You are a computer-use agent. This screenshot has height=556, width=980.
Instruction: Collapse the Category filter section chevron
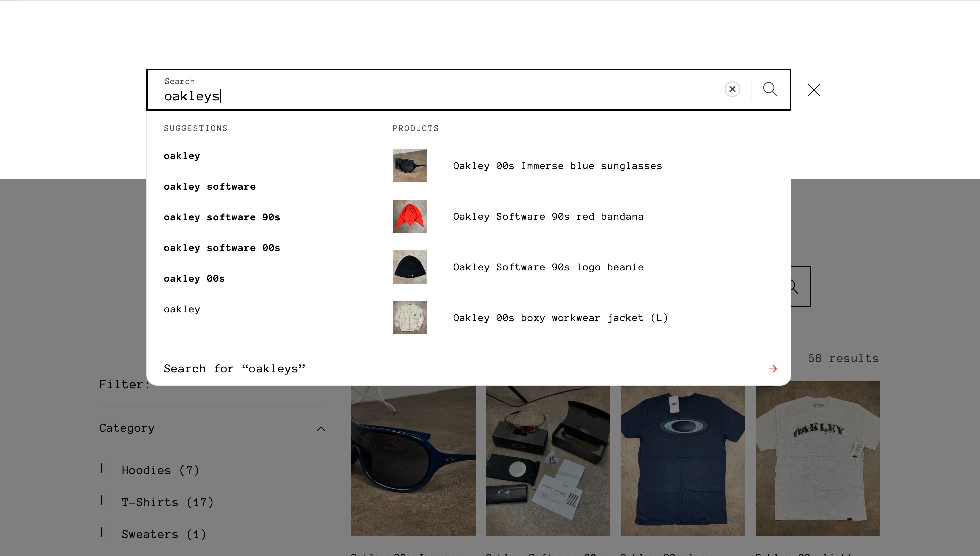point(321,429)
